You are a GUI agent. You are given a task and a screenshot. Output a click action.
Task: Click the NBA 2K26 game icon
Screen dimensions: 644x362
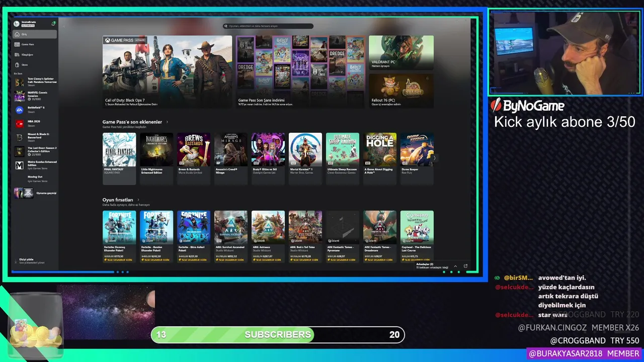point(19,123)
